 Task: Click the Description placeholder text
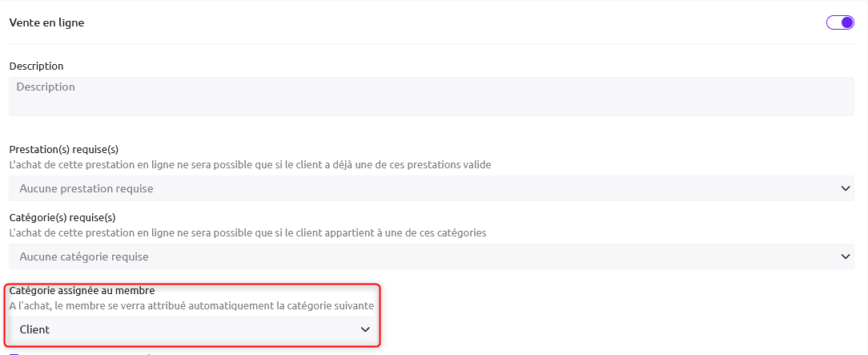[46, 87]
